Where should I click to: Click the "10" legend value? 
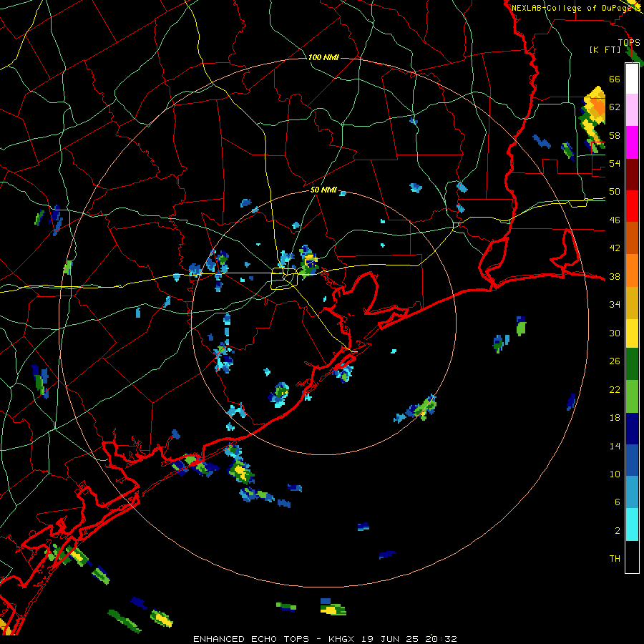coord(615,474)
